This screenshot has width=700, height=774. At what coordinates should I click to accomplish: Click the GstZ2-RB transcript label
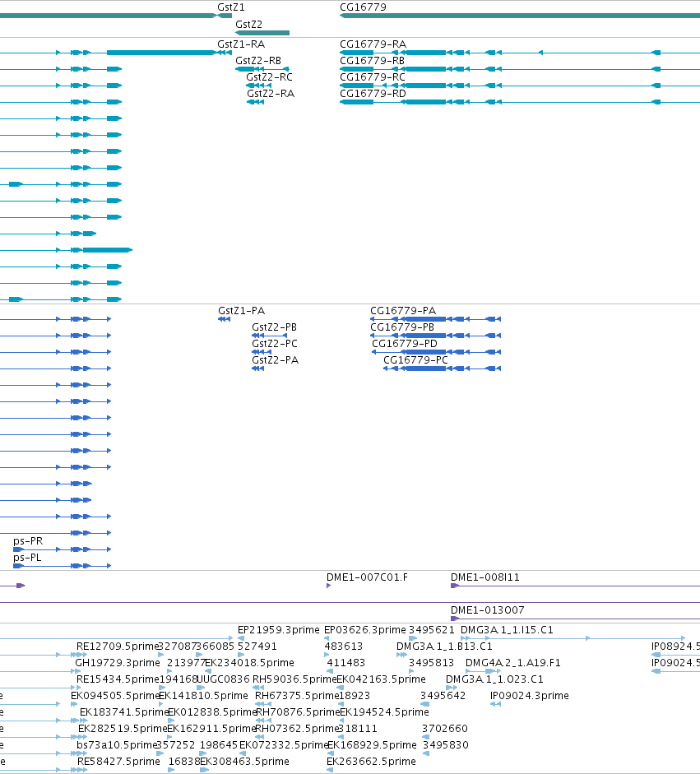pyautogui.click(x=258, y=61)
